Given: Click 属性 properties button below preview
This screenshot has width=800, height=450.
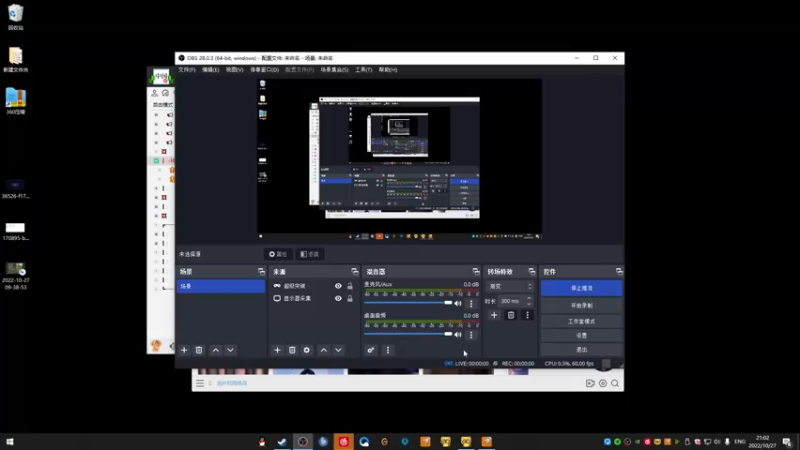Looking at the screenshot, I should [278, 254].
